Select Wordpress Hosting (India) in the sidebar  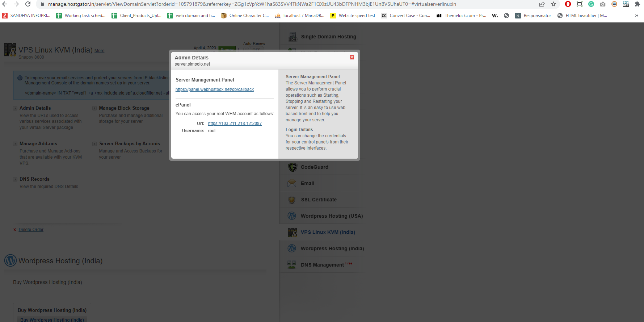(332, 248)
